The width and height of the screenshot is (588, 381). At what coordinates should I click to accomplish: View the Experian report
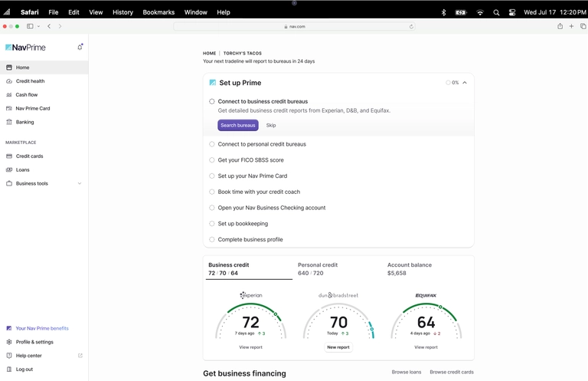(x=250, y=347)
